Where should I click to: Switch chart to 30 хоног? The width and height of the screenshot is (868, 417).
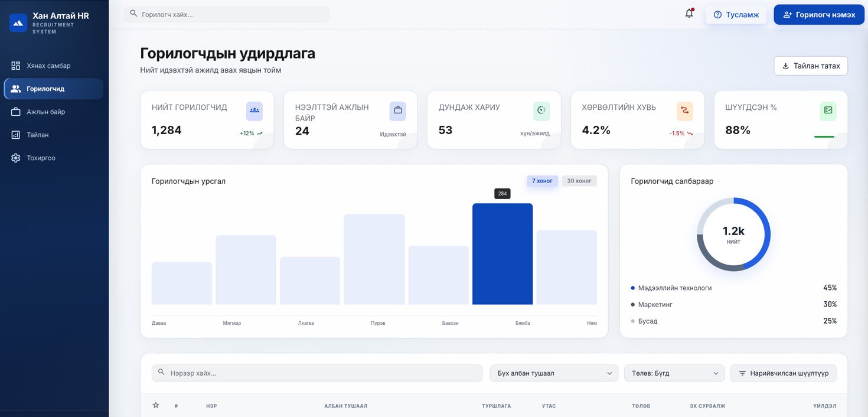point(579,181)
